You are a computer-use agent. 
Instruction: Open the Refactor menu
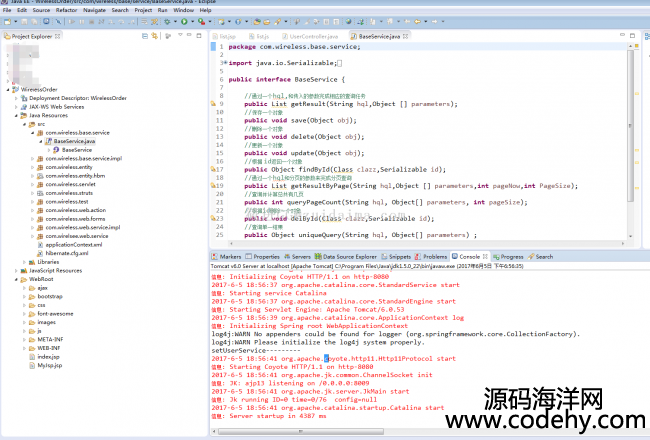tap(66, 10)
